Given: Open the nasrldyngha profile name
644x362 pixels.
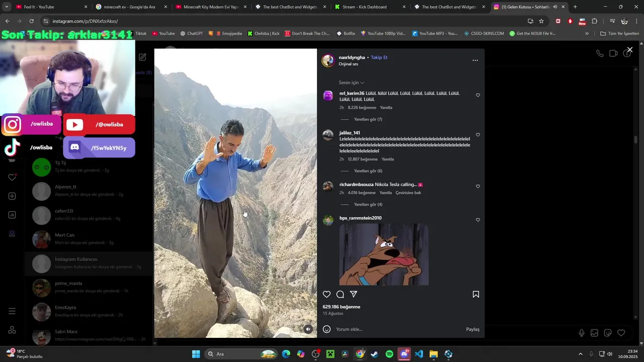Looking at the screenshot, I should (352, 57).
